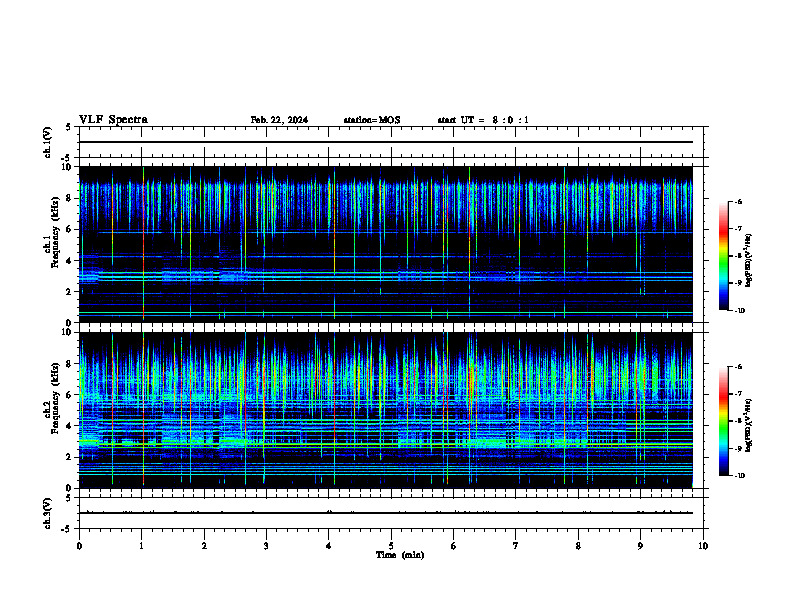Click the ch.1 color bar "-7" tick label
The width and height of the screenshot is (792, 612).
(738, 229)
